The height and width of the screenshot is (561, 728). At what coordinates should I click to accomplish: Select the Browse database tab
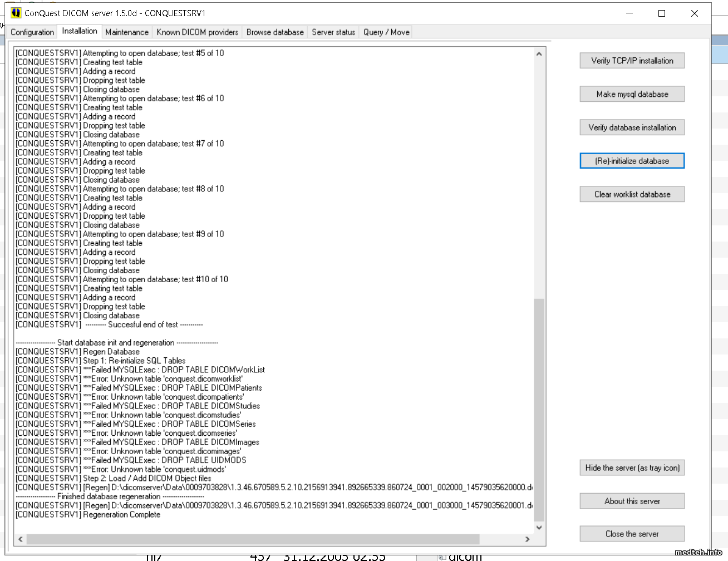click(275, 32)
